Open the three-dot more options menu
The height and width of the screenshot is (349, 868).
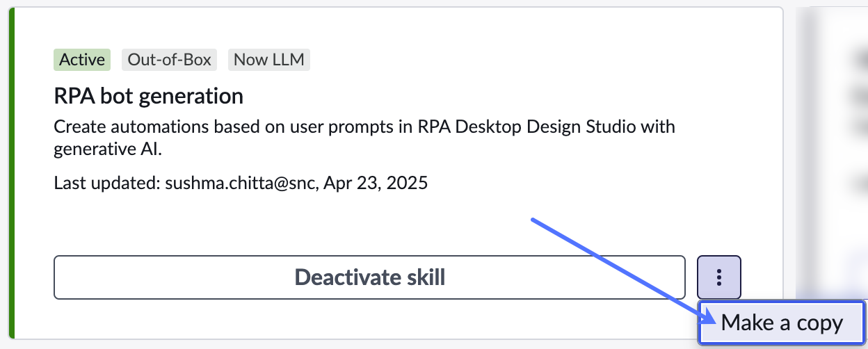[x=719, y=277]
